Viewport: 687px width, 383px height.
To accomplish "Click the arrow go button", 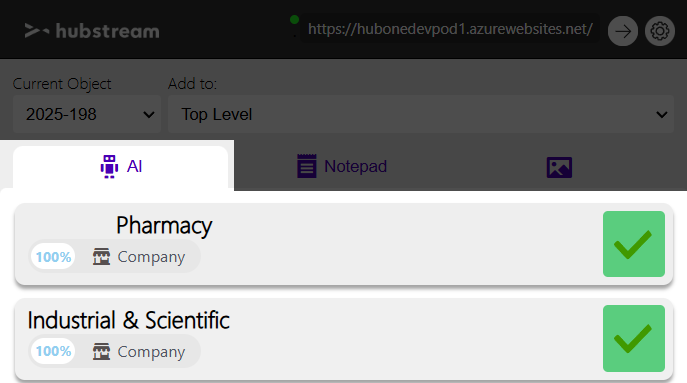I will [623, 31].
